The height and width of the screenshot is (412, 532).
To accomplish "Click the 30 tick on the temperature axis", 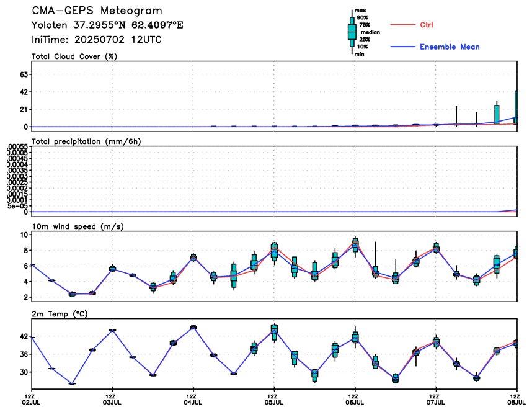I will 24,372.
